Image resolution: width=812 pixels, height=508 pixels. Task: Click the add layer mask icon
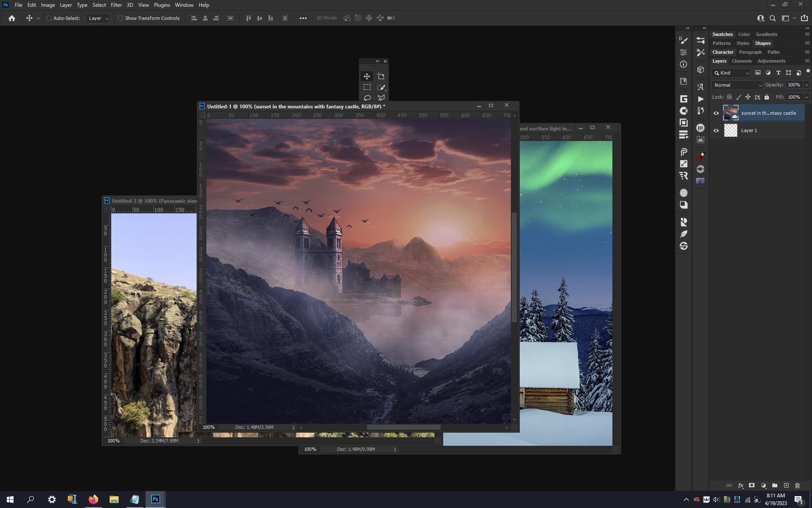point(752,486)
